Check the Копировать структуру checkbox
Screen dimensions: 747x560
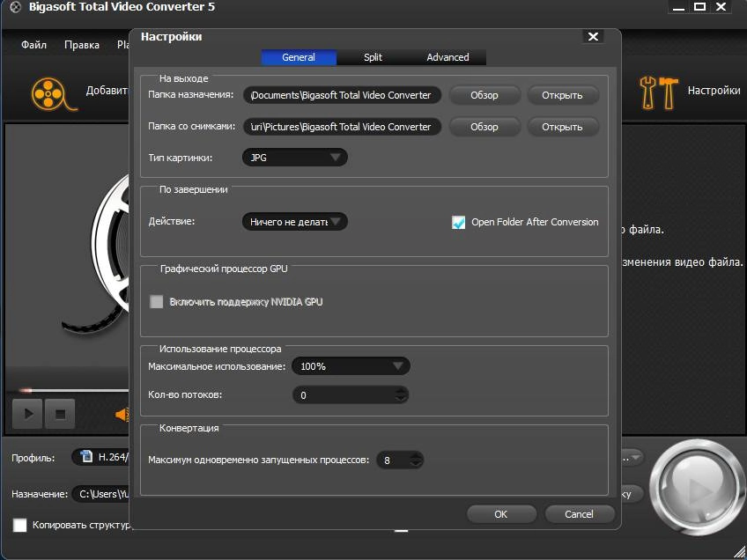pyautogui.click(x=19, y=525)
